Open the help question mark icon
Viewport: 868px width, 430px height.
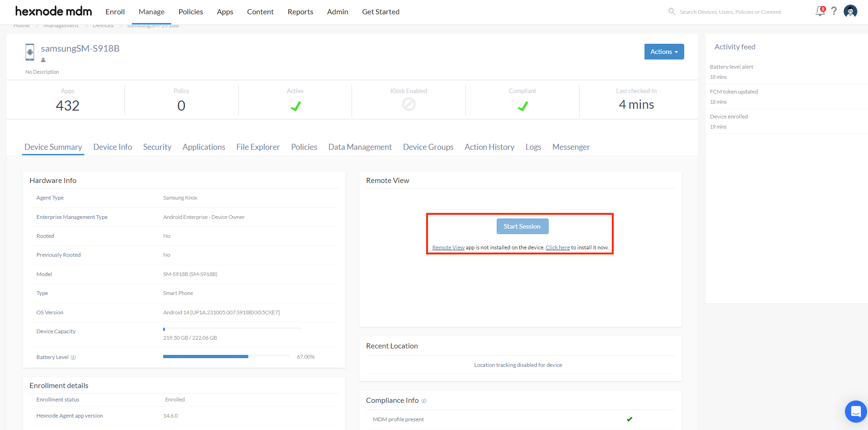(834, 11)
